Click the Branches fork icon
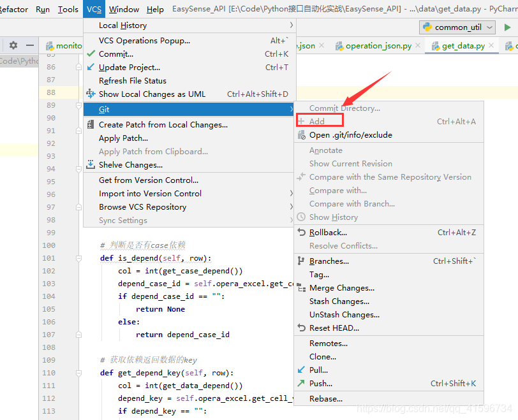The width and height of the screenshot is (518, 420). (x=300, y=261)
